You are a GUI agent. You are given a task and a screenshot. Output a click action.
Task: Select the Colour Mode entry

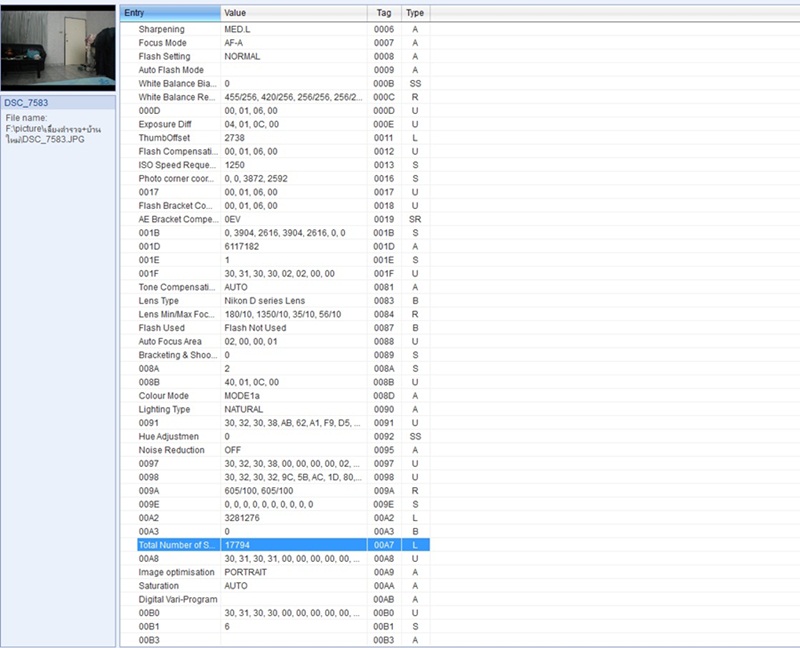click(x=162, y=395)
